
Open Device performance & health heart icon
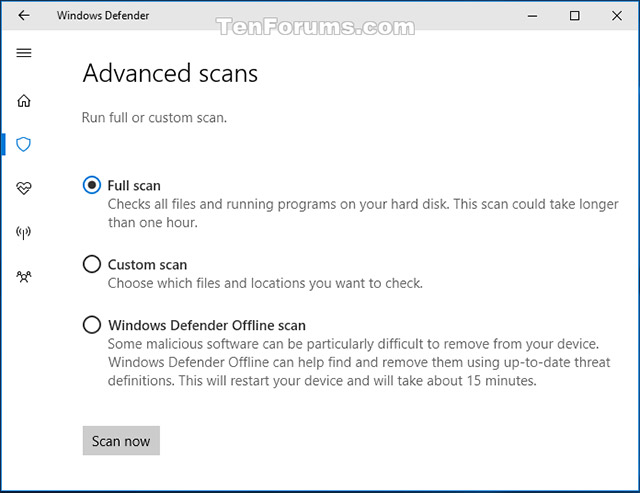[24, 188]
